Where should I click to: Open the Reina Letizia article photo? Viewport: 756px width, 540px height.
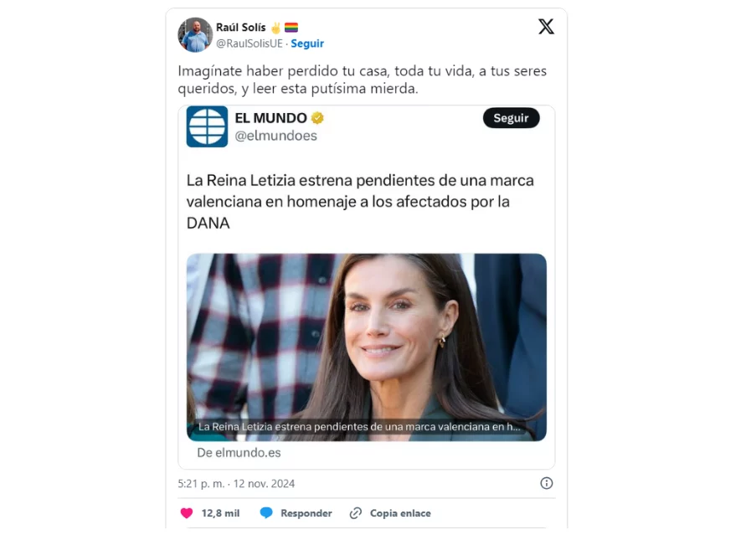point(367,347)
